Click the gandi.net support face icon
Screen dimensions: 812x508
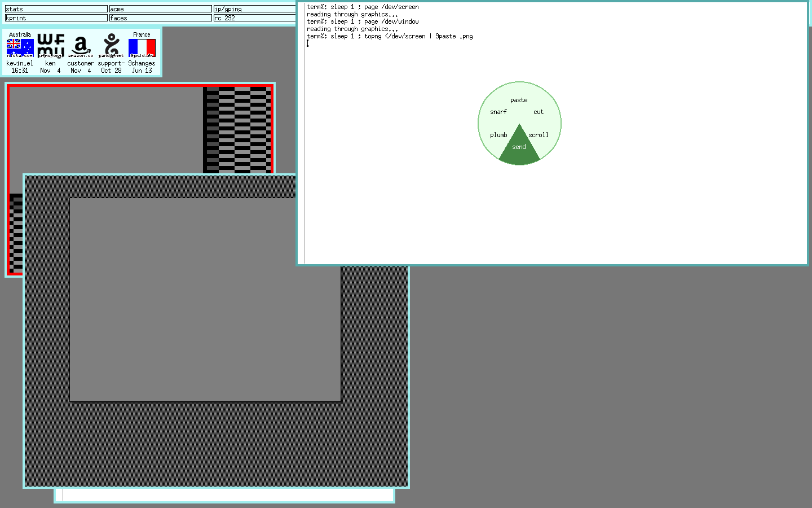111,46
